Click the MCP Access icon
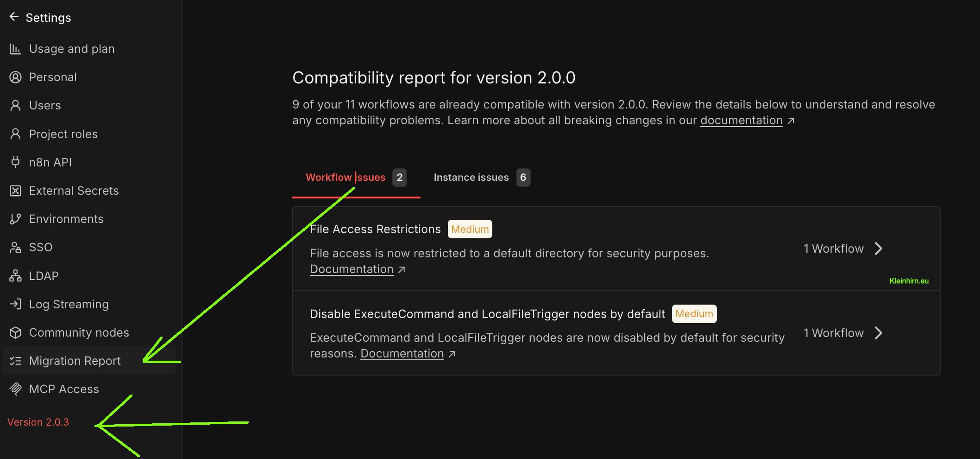 [x=15, y=389]
